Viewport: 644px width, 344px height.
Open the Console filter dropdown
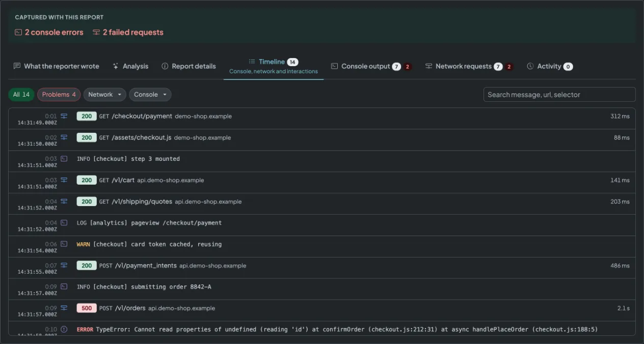(150, 95)
